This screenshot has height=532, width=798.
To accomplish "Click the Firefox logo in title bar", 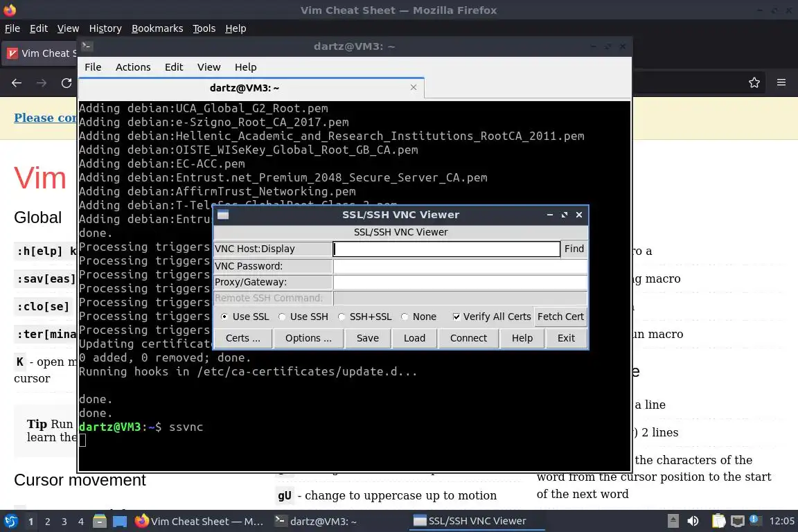I will 10,10.
